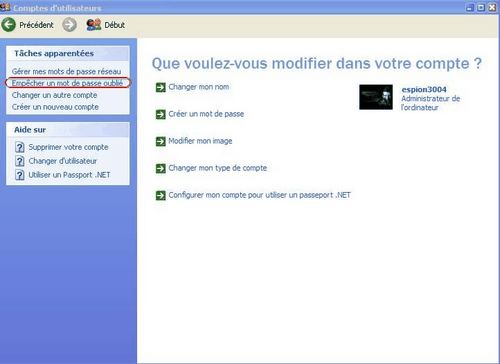
Task: Select Empêcher un mot de passe oublié
Action: (x=68, y=83)
